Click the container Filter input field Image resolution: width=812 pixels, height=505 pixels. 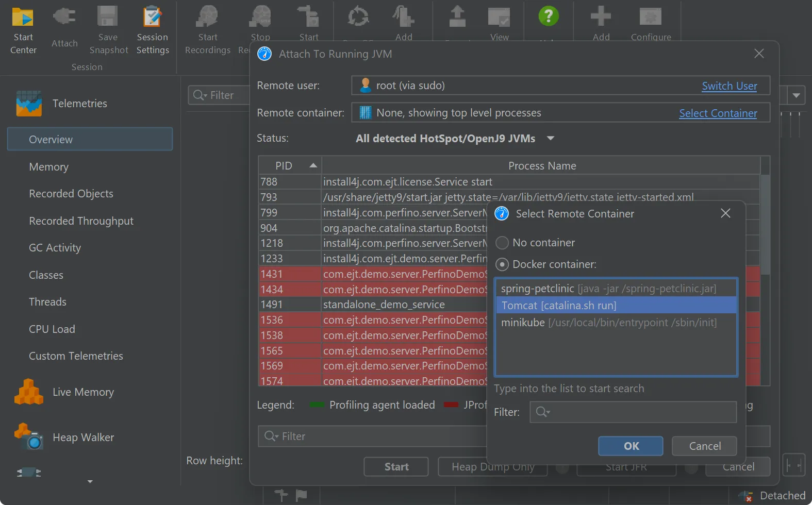(633, 412)
